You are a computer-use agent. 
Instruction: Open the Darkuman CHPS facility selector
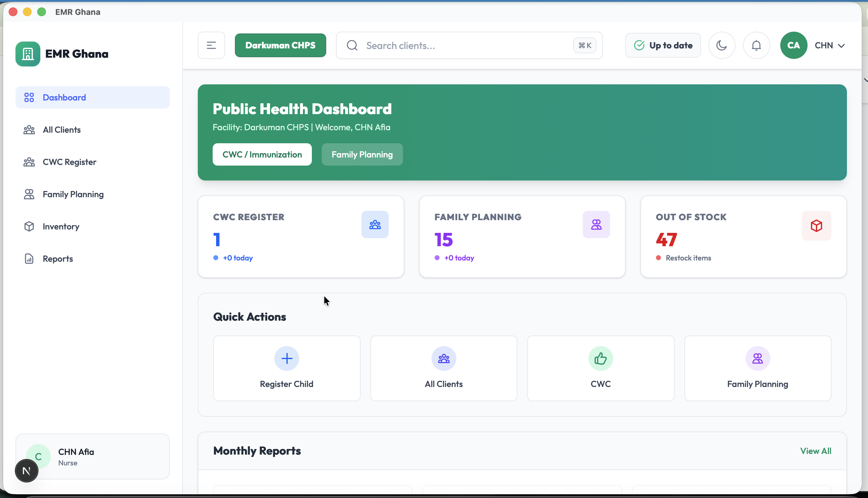click(x=280, y=45)
